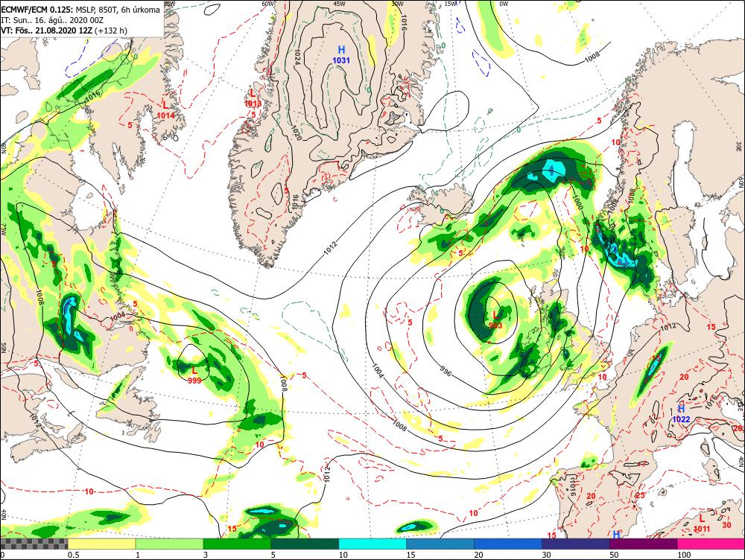Click the 30E longitude label on right edge

pyautogui.click(x=739, y=145)
